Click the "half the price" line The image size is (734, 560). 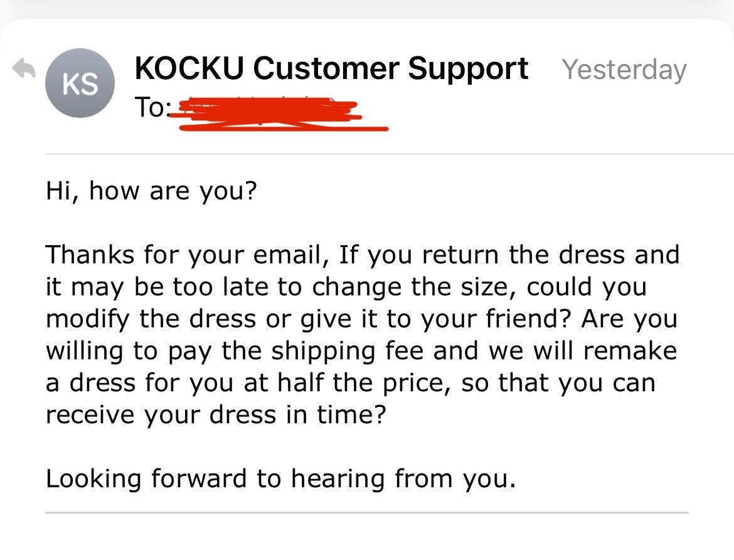tap(350, 383)
